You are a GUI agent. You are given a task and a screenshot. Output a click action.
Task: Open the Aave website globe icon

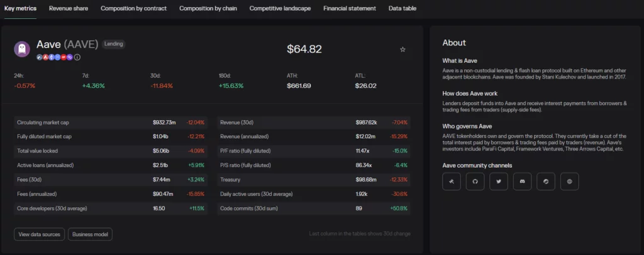(x=570, y=182)
